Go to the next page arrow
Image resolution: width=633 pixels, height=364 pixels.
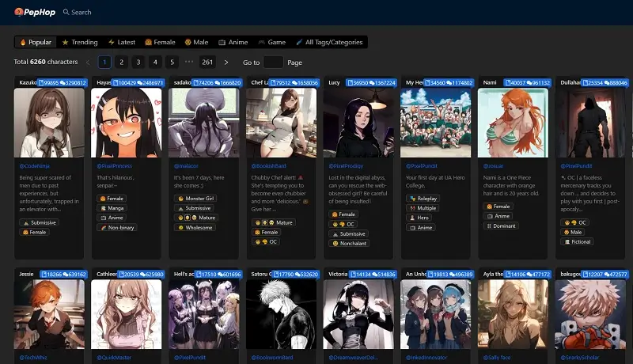(226, 62)
